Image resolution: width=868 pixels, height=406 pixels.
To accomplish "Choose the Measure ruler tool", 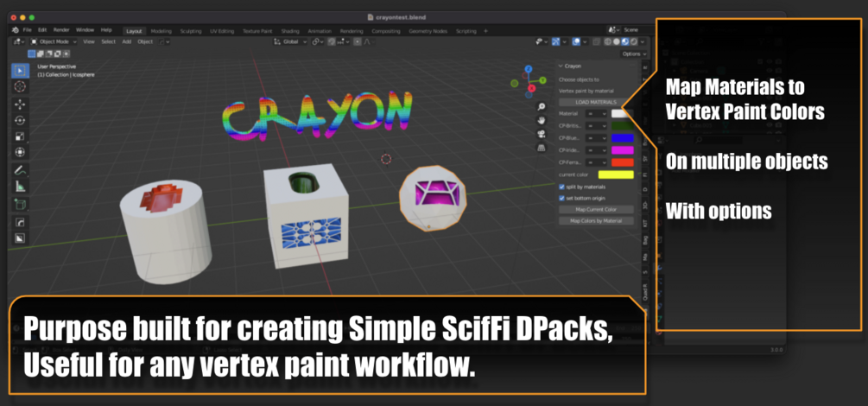I will pyautogui.click(x=20, y=186).
